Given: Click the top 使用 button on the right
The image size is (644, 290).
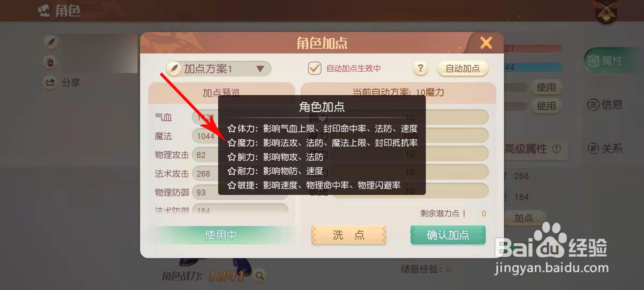Looking at the screenshot, I should pyautogui.click(x=546, y=87).
